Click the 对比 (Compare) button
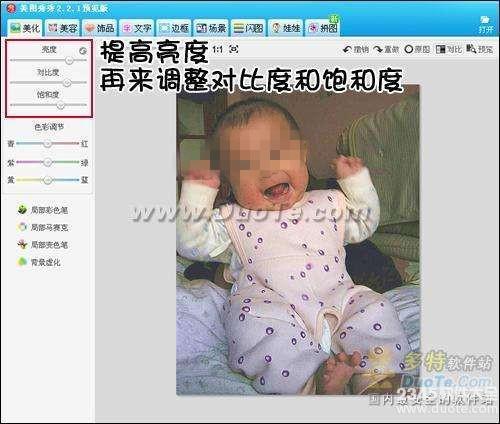 (x=448, y=50)
